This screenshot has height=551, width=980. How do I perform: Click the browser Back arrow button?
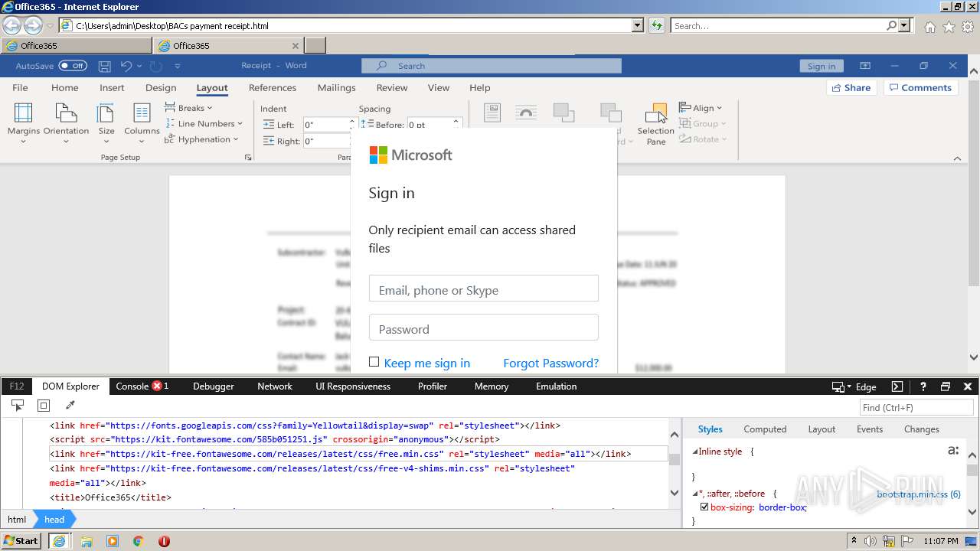click(11, 25)
